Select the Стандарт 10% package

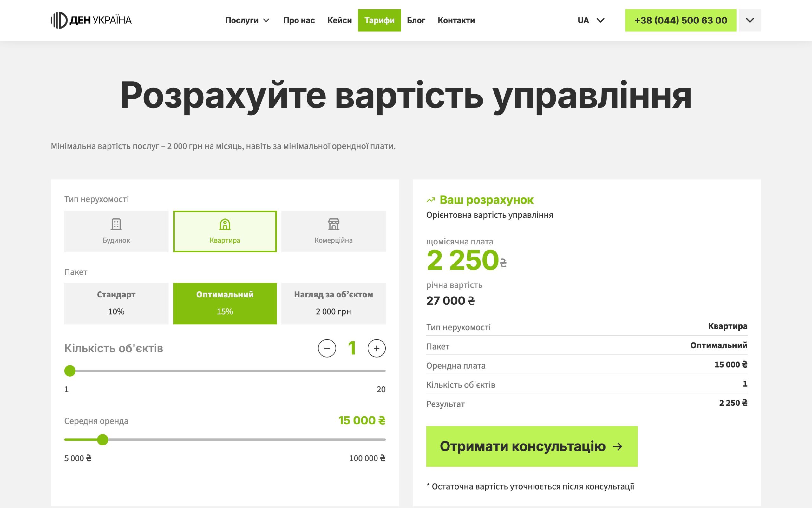point(116,304)
